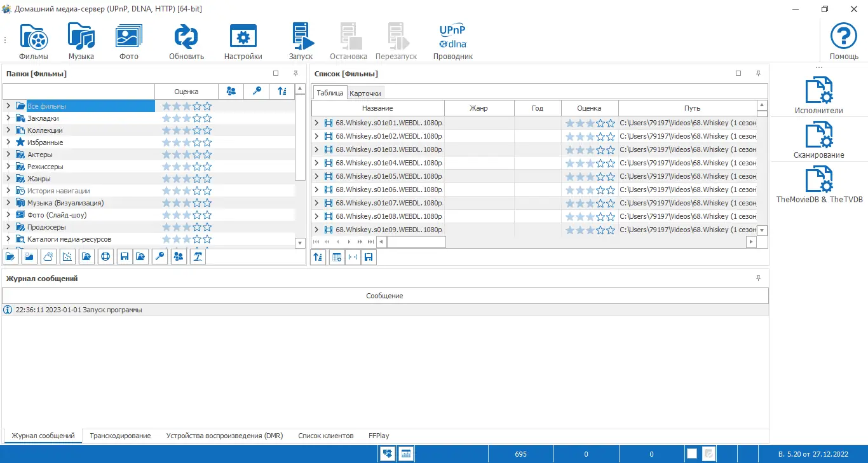Open the Транскодирование tab
Screen dimensions: 868x463
[x=120, y=436]
